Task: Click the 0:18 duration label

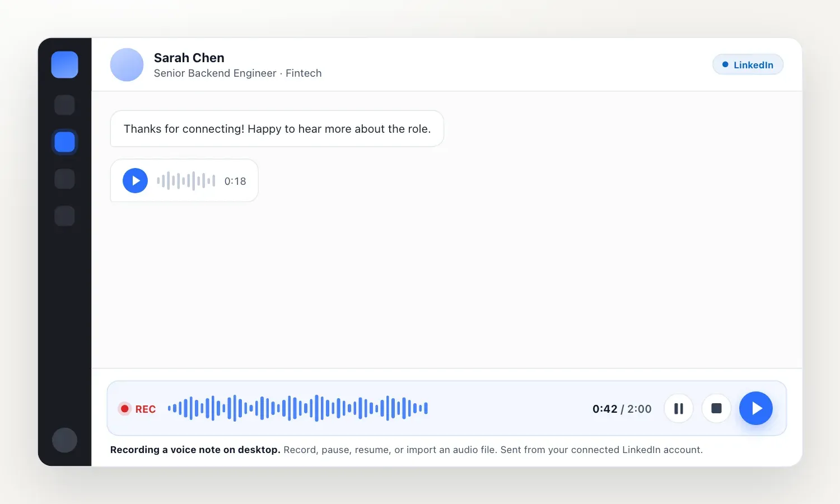Action: click(235, 181)
